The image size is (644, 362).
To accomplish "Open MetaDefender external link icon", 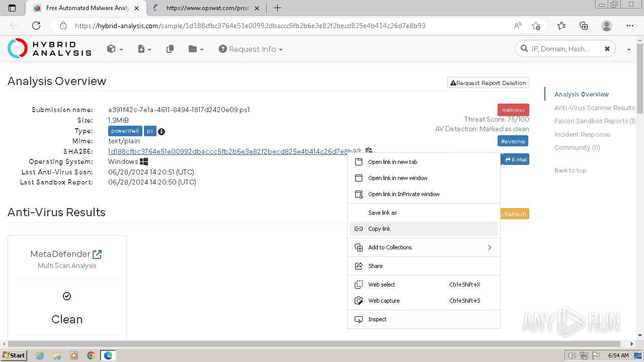I will pyautogui.click(x=97, y=254).
